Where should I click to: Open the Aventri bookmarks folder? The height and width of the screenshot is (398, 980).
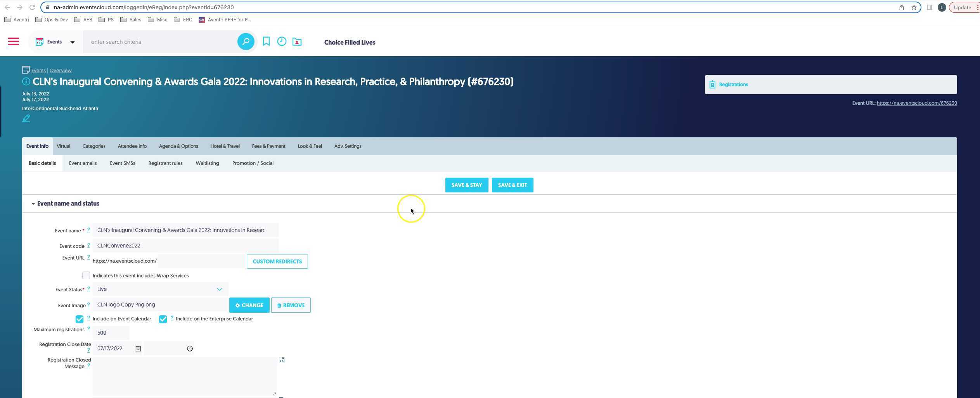tap(17, 20)
